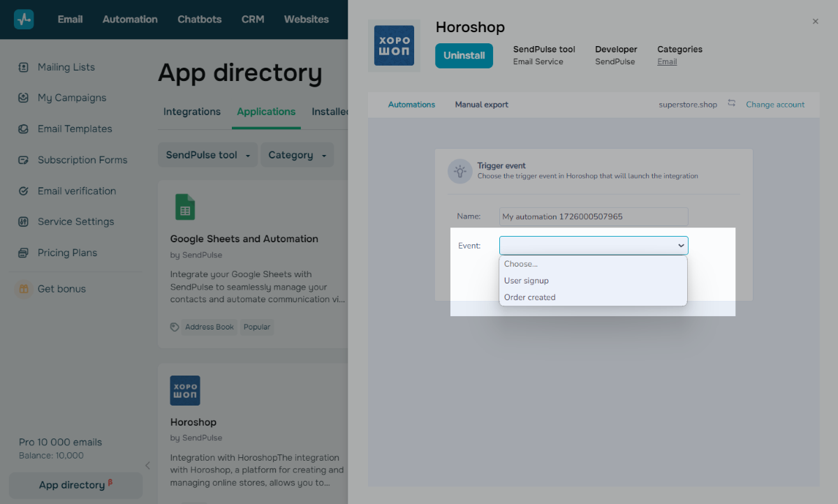This screenshot has width=838, height=504.
Task: Click the Email verification sidebar icon
Action: click(24, 191)
